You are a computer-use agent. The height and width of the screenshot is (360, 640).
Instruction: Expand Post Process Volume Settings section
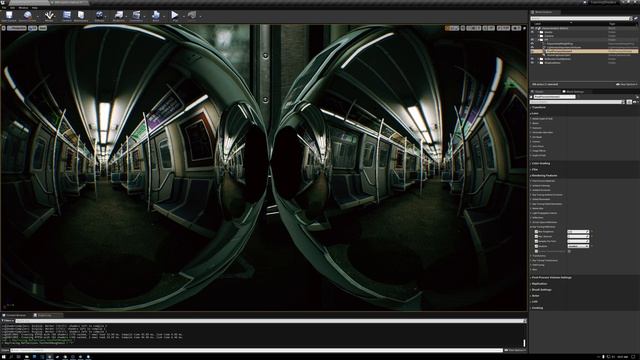coord(551,278)
